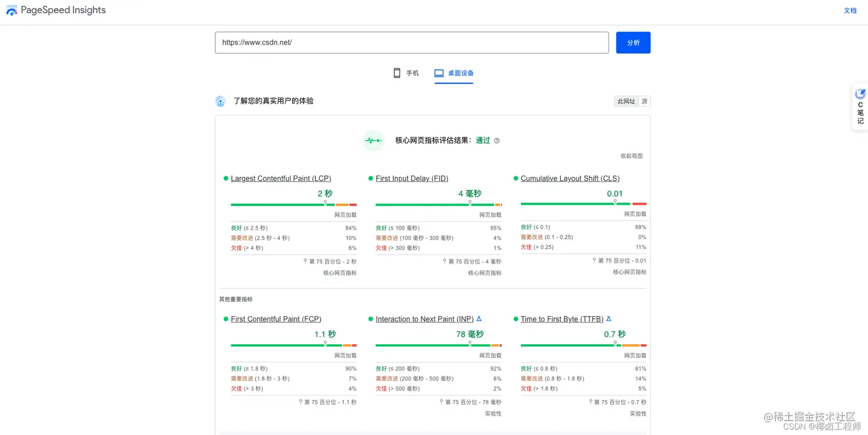The image size is (868, 435).
Task: Click 需要改进 (200 毫秒 - 500 毫秒) row
Action: (439, 379)
